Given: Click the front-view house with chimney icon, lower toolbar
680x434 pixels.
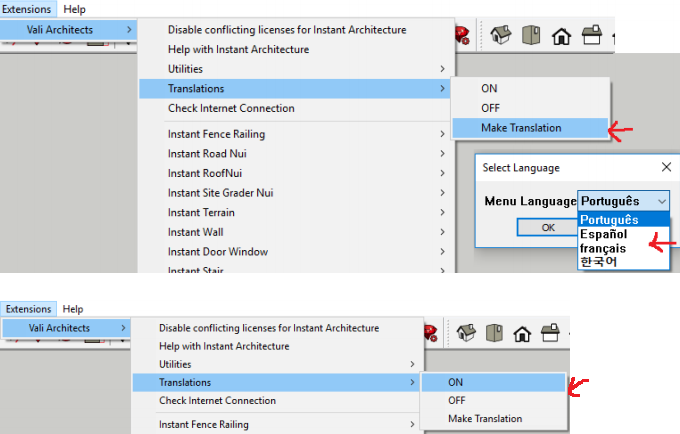Looking at the screenshot, I should tap(550, 333).
